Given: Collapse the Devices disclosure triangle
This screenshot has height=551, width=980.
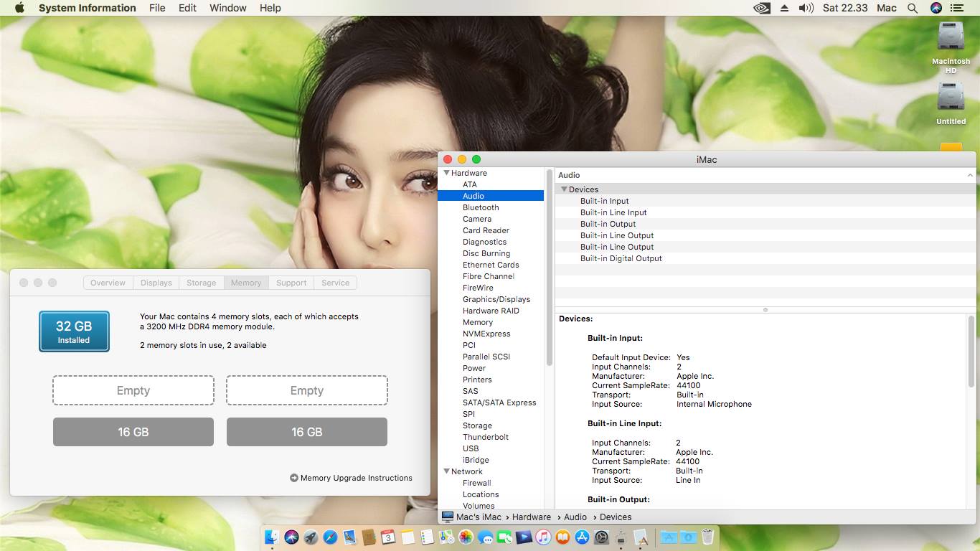Looking at the screenshot, I should [565, 189].
